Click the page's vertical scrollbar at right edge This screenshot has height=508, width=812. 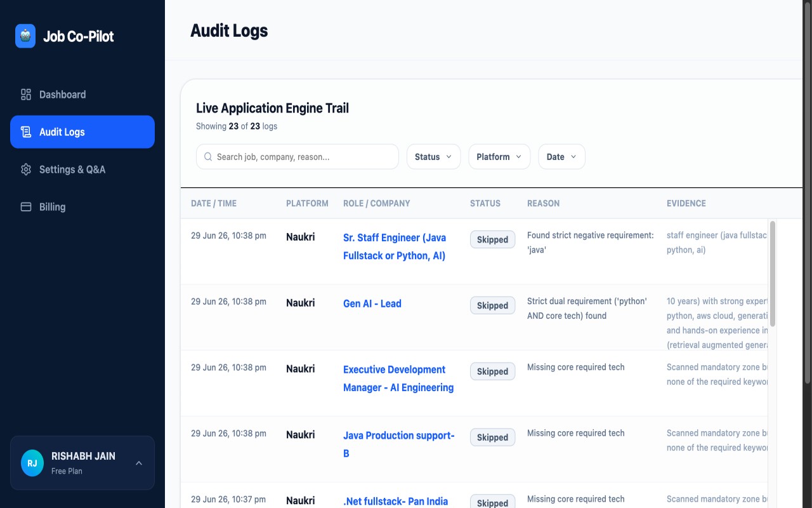click(808, 192)
